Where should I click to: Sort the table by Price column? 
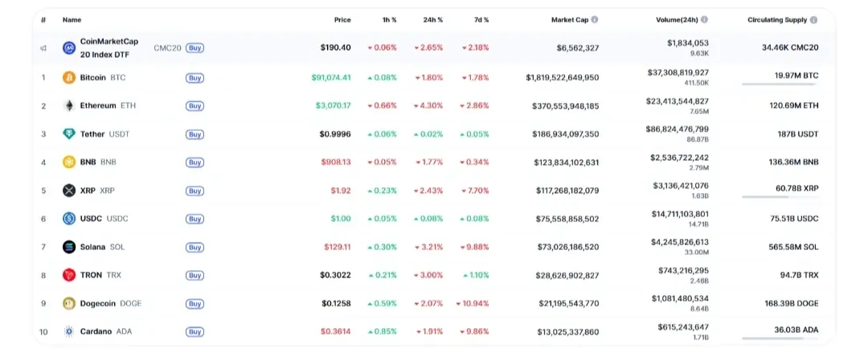pos(342,19)
